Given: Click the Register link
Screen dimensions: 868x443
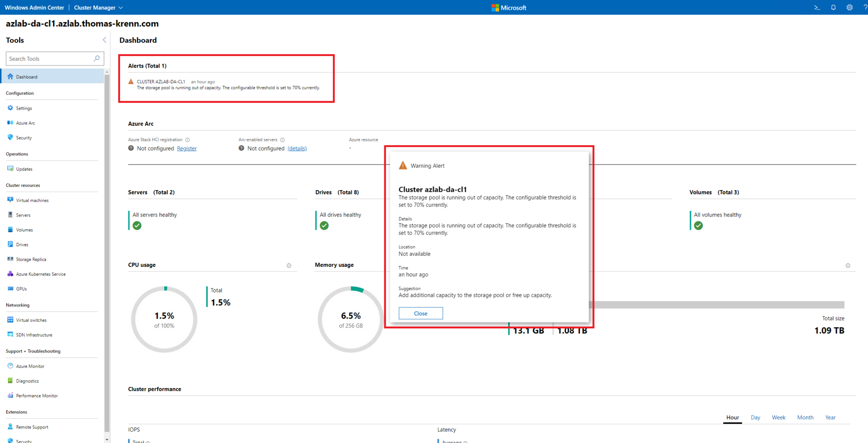Looking at the screenshot, I should (x=187, y=149).
